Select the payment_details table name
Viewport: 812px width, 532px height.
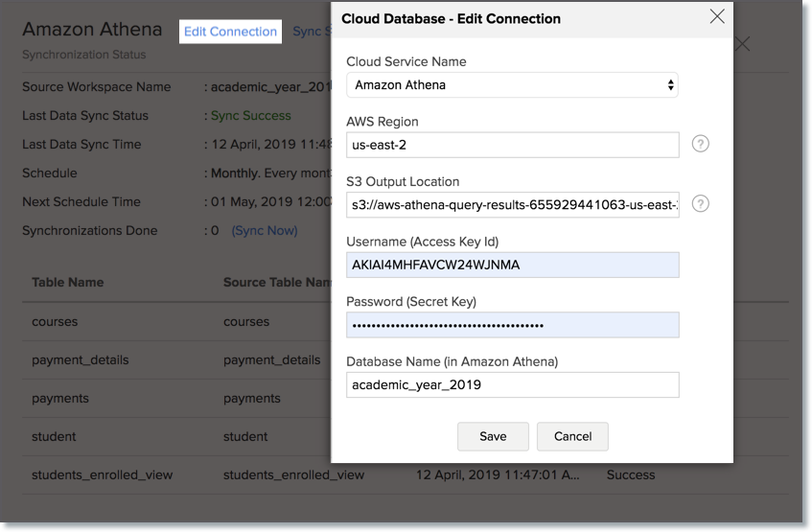pyautogui.click(x=80, y=360)
